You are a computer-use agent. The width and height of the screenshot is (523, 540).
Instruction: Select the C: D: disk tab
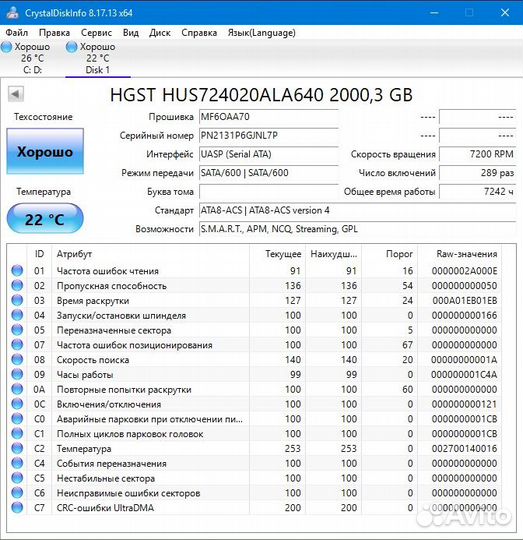click(32, 58)
